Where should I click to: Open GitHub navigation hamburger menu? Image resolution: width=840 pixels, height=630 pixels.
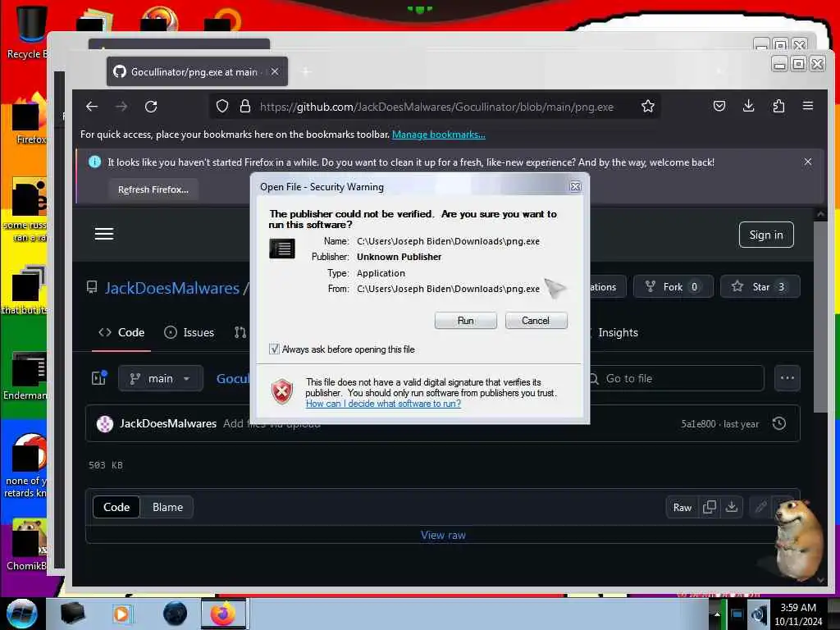click(x=104, y=234)
